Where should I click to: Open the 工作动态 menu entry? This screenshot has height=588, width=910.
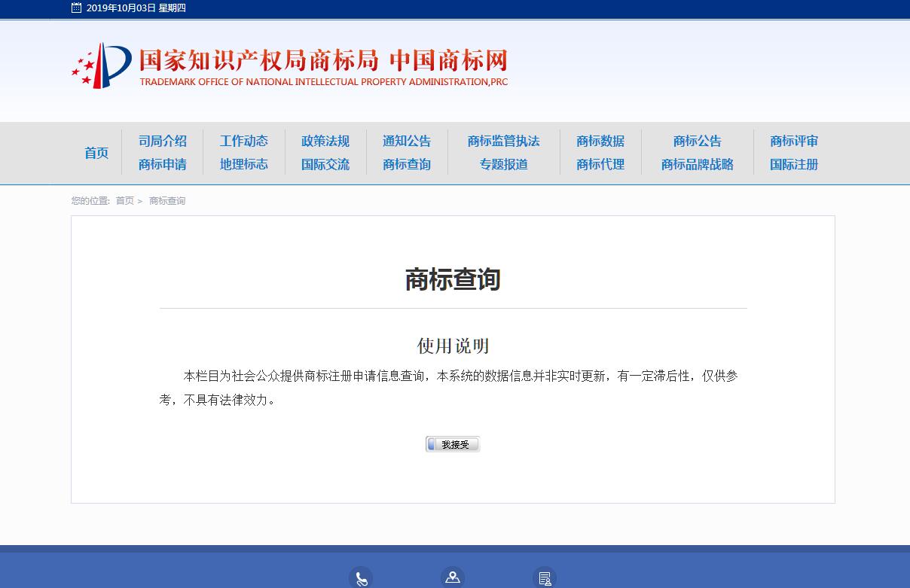(244, 141)
